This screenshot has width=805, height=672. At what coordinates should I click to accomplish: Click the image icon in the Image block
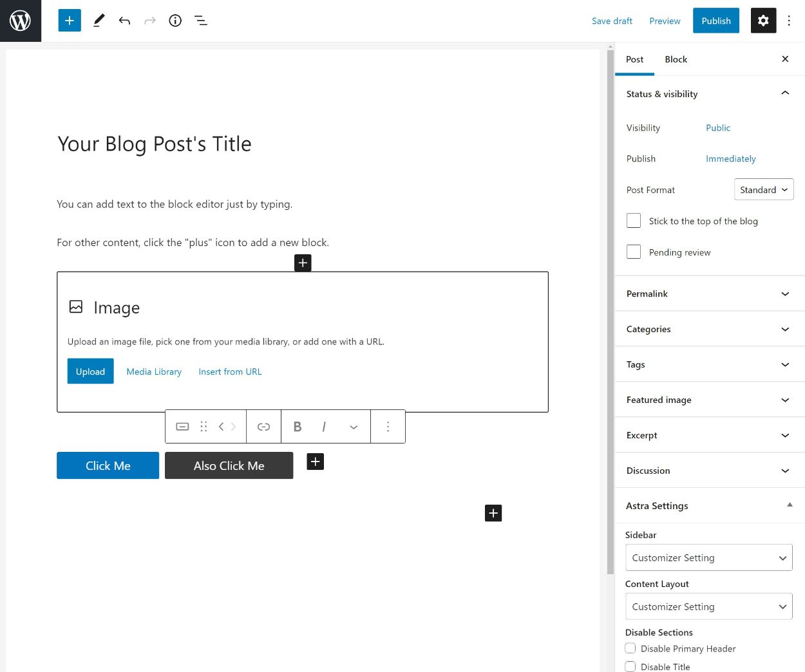coord(76,306)
